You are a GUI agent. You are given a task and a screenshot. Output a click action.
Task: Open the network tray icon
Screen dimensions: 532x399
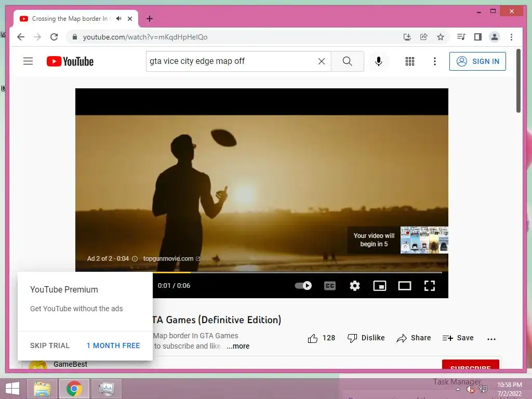click(483, 389)
